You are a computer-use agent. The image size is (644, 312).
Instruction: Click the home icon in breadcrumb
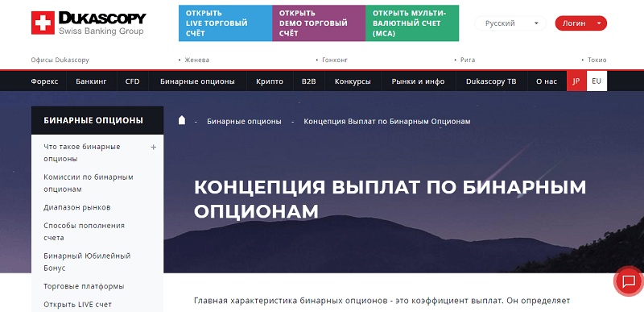(x=182, y=120)
